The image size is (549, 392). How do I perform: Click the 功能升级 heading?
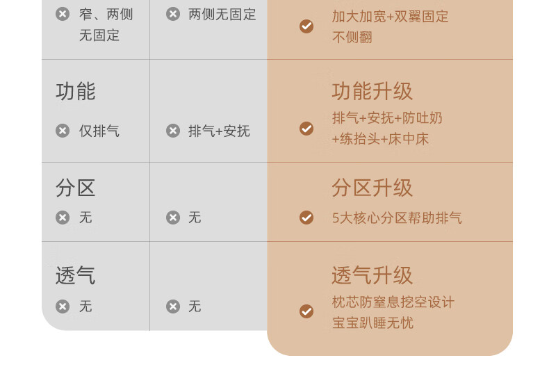(x=372, y=92)
